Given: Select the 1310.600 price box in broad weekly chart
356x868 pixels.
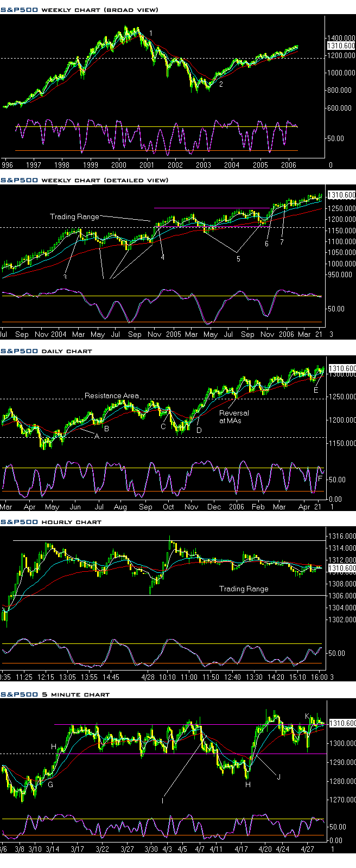Looking at the screenshot, I should click(341, 46).
